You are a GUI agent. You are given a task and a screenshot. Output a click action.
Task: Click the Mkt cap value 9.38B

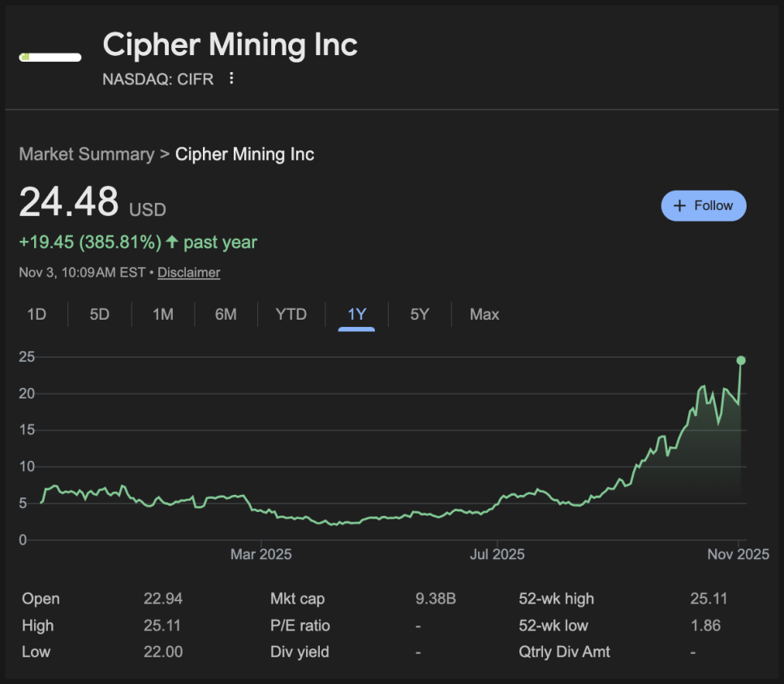(435, 599)
